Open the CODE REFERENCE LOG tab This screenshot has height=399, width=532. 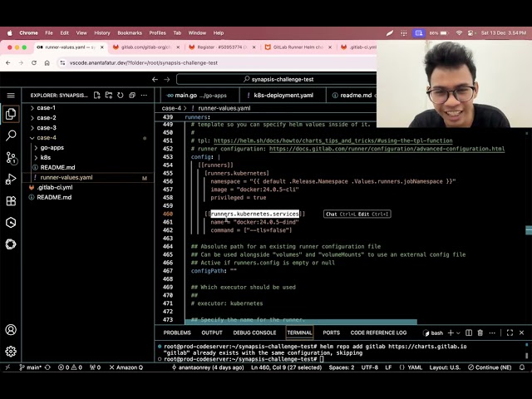pyautogui.click(x=379, y=332)
